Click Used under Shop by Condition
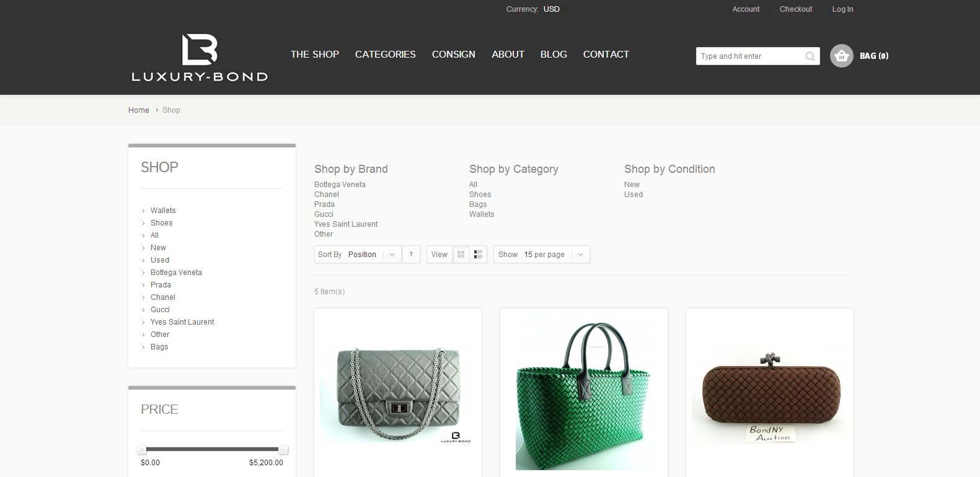 [633, 195]
